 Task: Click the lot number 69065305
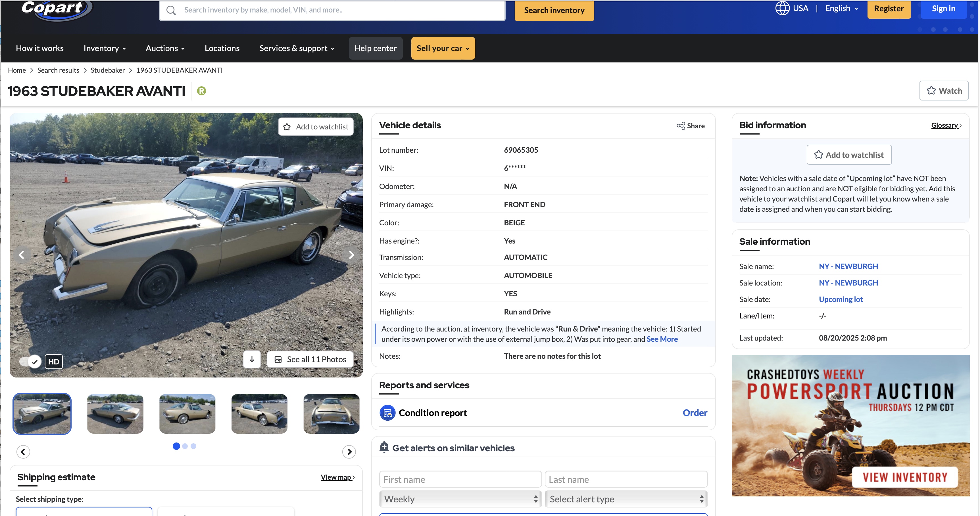pos(521,150)
